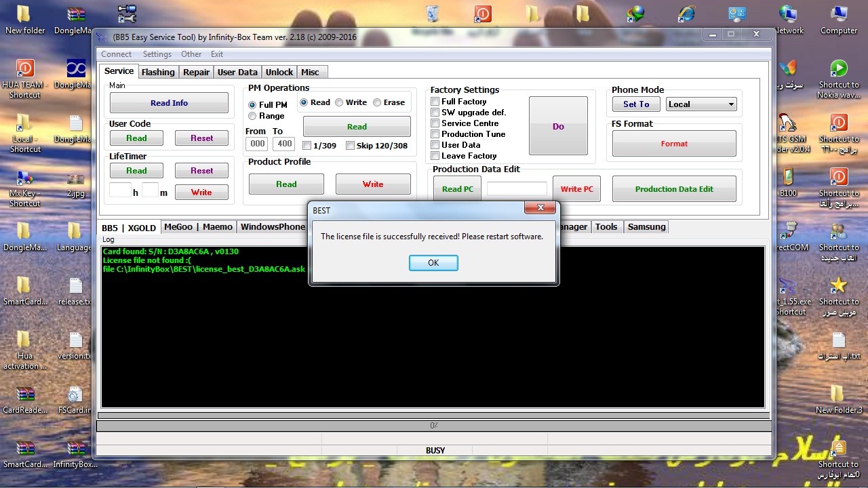Click the Production Data PC input field
Screen dimensions: 868x488
click(517, 189)
